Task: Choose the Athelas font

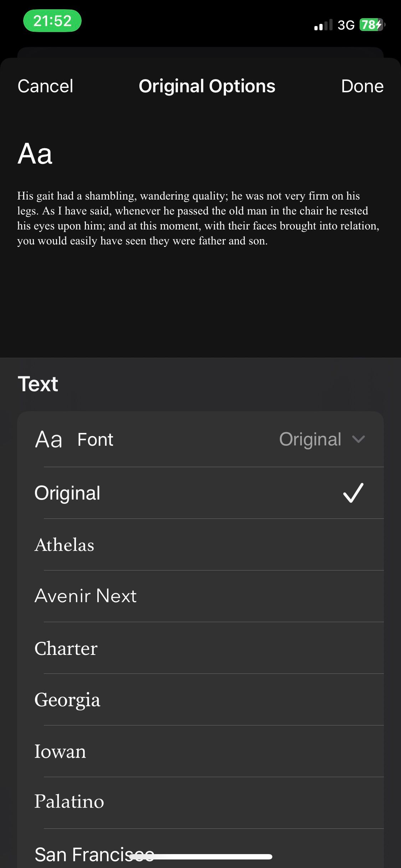Action: click(x=65, y=545)
